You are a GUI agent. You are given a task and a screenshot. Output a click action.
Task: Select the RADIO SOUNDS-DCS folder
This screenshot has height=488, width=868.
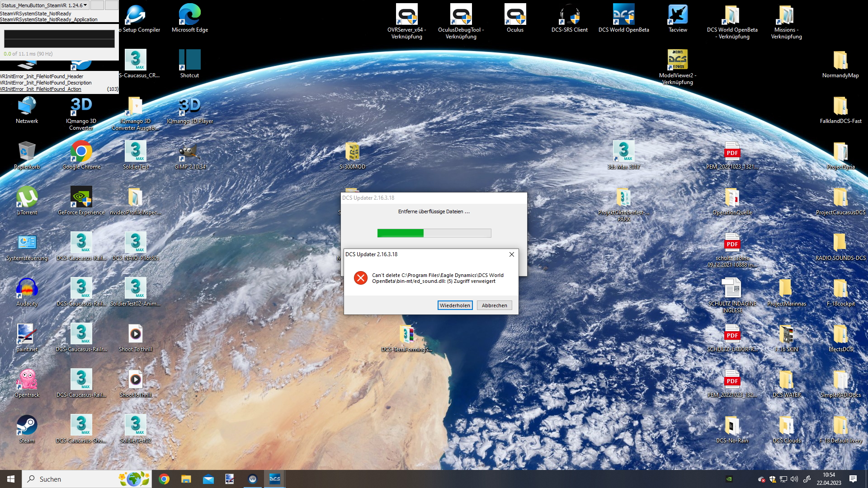tap(840, 247)
